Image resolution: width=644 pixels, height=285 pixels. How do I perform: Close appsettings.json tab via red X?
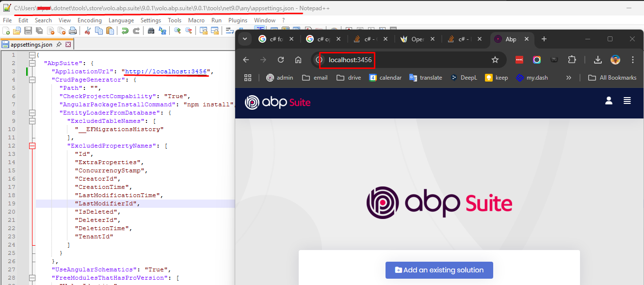(68, 45)
